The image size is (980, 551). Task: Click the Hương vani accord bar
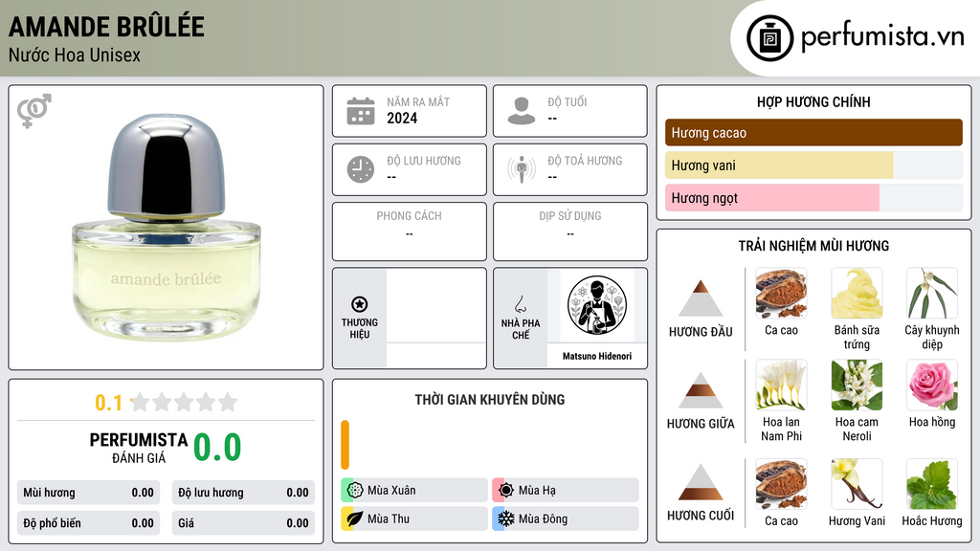(x=813, y=165)
